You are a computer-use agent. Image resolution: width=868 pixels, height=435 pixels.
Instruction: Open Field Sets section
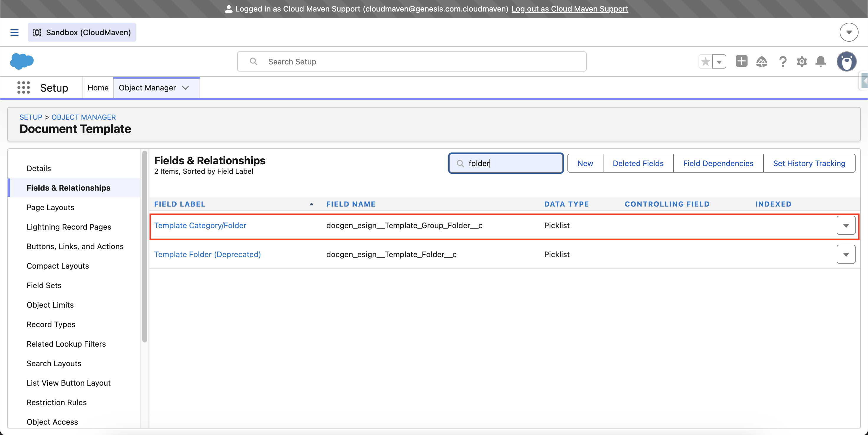44,285
